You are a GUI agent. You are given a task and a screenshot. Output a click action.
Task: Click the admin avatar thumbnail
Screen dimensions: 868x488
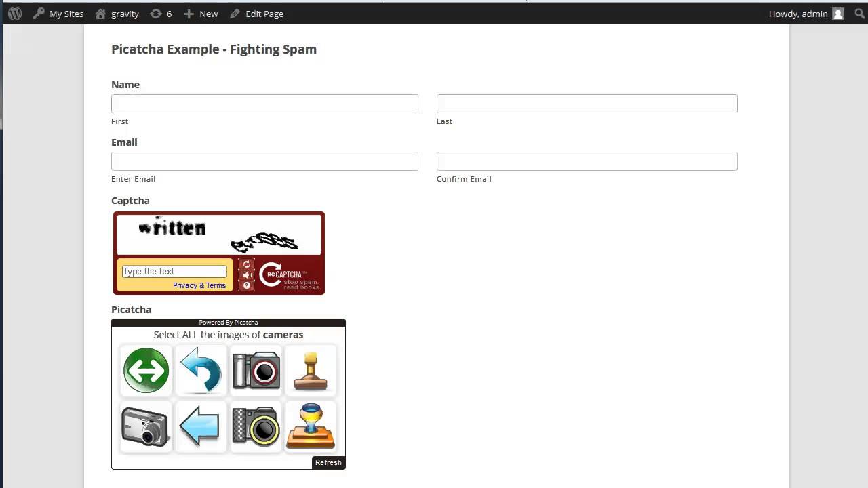[838, 14]
